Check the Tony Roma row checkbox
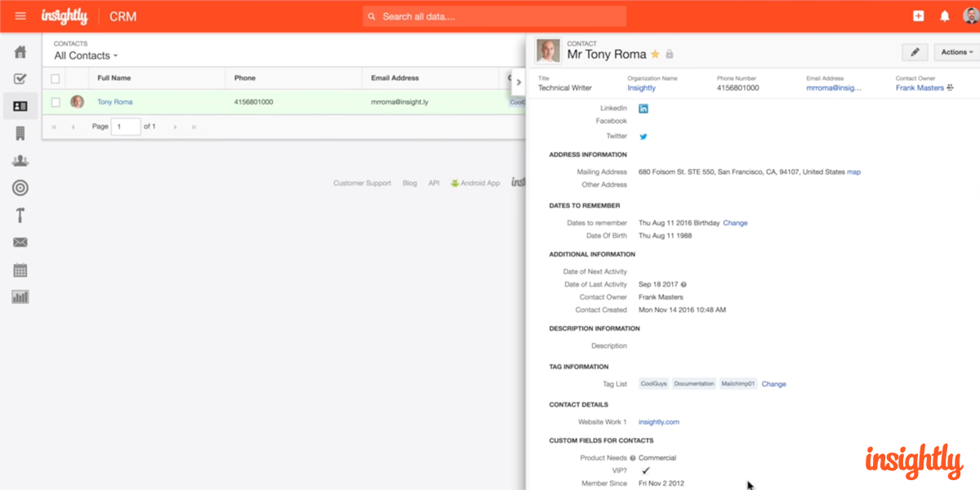The height and width of the screenshot is (490, 980). click(x=56, y=102)
